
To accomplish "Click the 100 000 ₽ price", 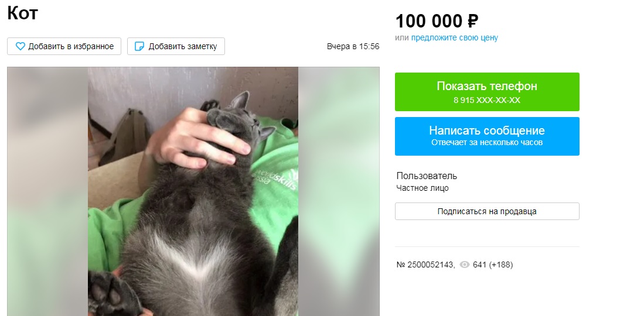I will [x=437, y=21].
